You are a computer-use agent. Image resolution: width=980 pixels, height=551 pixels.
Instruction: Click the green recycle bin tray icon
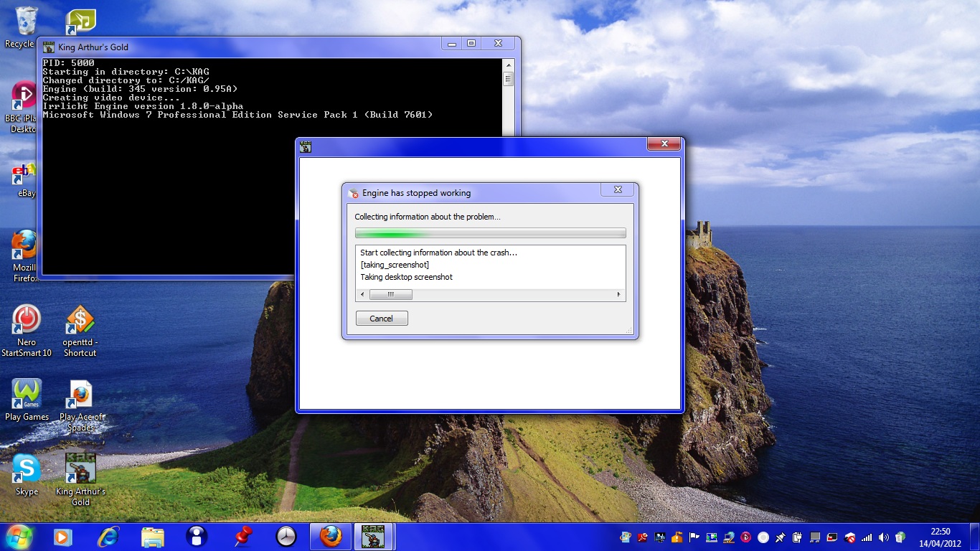click(900, 537)
